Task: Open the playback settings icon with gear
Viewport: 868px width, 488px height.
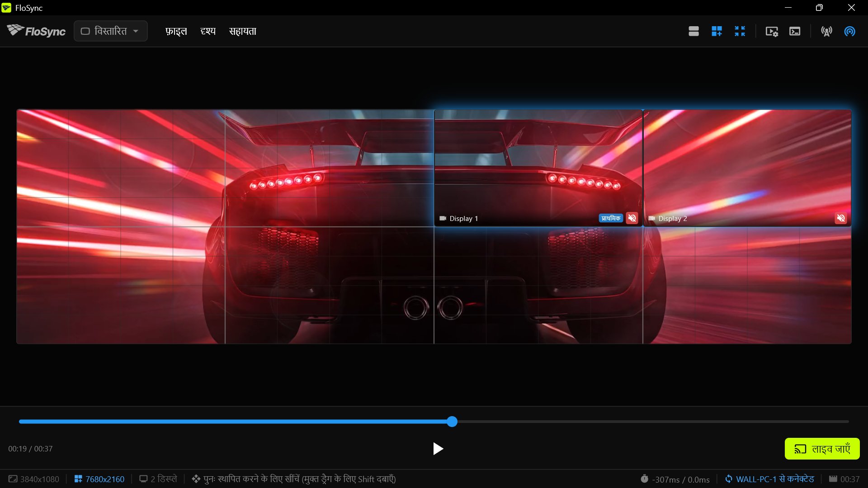Action: [x=772, y=31]
